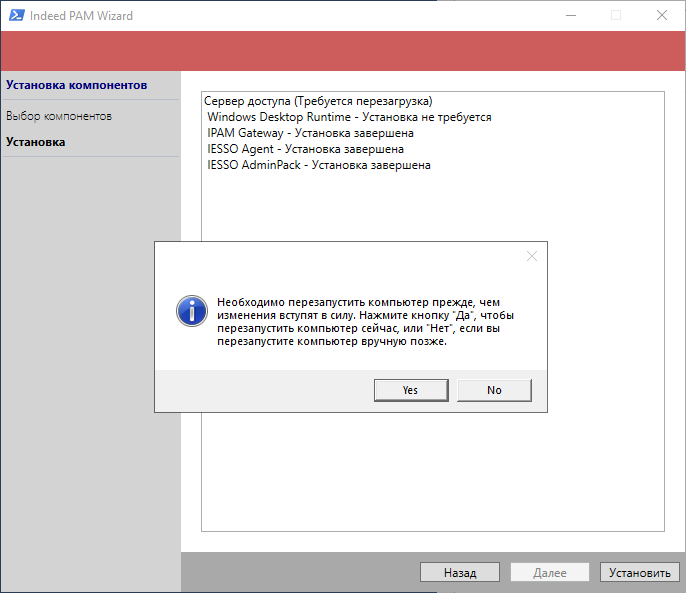The height and width of the screenshot is (593, 686).
Task: Select the IESSO AdminPack status line
Action: 318,165
